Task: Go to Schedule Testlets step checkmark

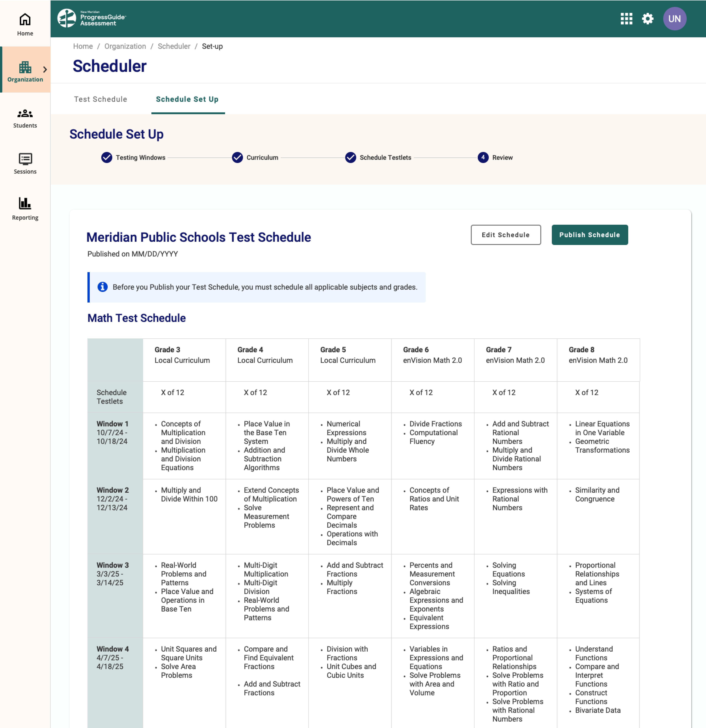Action: pyautogui.click(x=350, y=157)
